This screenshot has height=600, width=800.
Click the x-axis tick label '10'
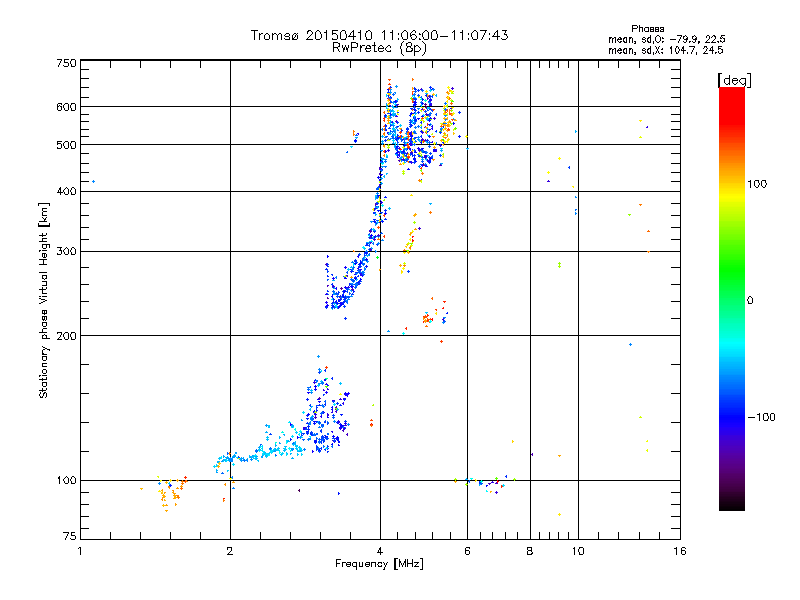(x=578, y=551)
